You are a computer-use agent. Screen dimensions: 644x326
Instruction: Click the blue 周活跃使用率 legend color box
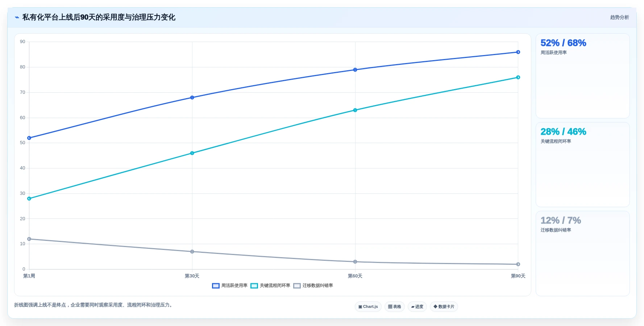pos(216,286)
